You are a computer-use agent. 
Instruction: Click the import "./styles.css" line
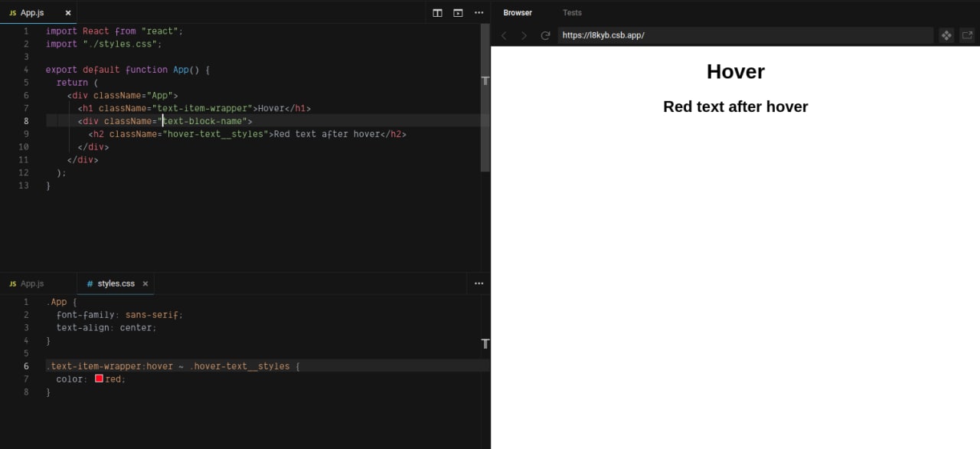point(104,44)
